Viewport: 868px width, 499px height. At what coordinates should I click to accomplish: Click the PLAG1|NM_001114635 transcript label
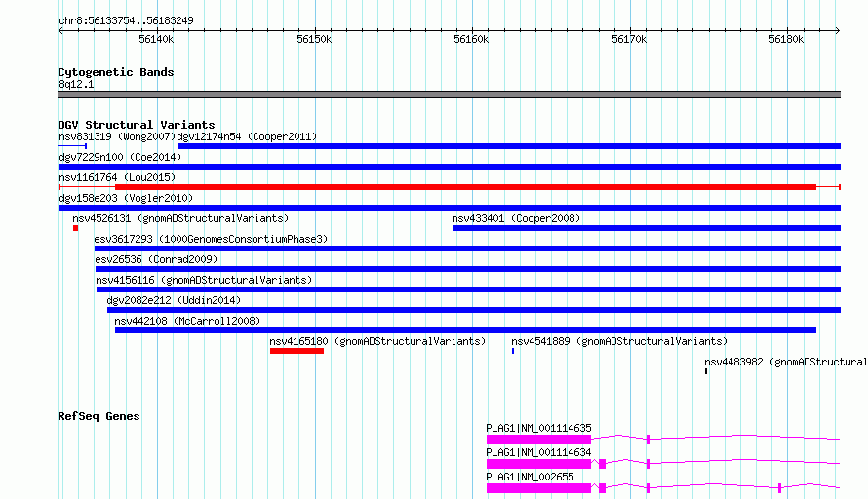pyautogui.click(x=538, y=428)
